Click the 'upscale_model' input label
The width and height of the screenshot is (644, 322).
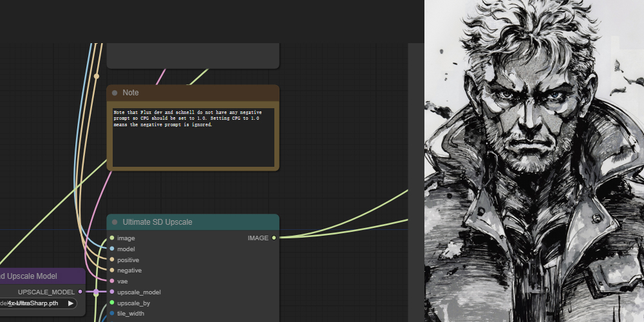[139, 292]
